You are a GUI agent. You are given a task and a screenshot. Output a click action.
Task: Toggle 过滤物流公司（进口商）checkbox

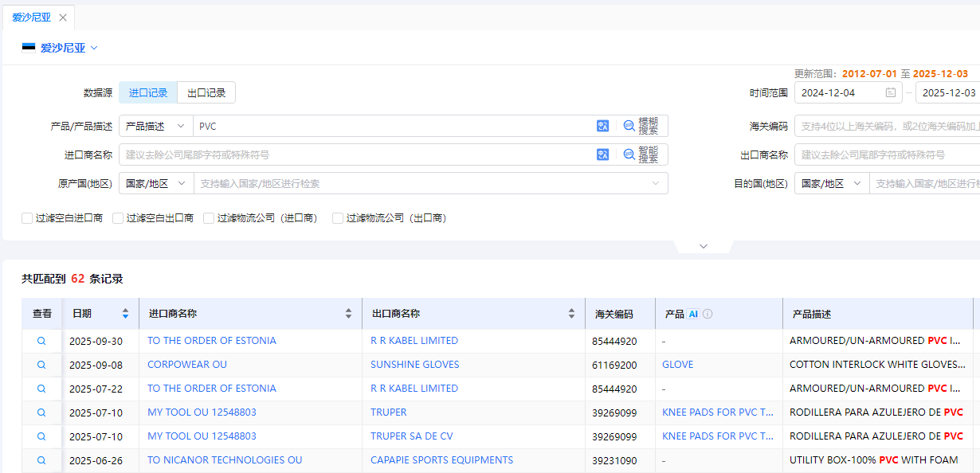click(209, 218)
